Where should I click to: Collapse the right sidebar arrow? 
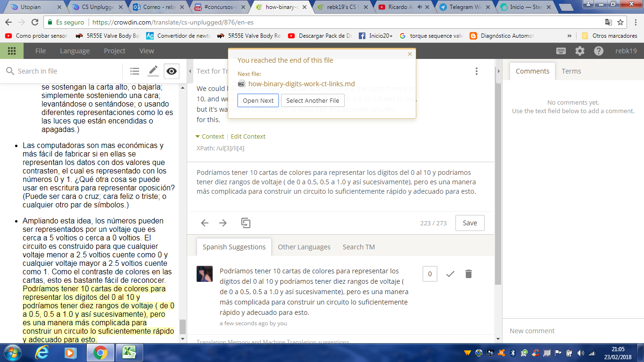coord(498,71)
